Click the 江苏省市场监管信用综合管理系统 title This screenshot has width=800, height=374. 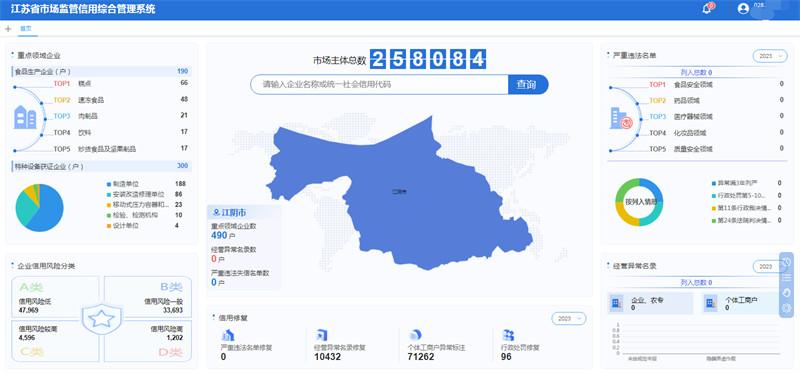[83, 9]
